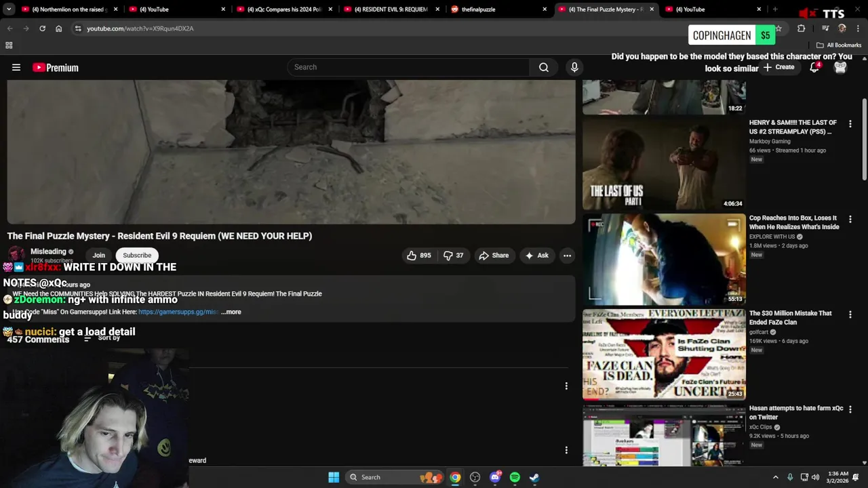Click the Chrome address bar URL
This screenshot has height=488, width=868.
(x=140, y=28)
